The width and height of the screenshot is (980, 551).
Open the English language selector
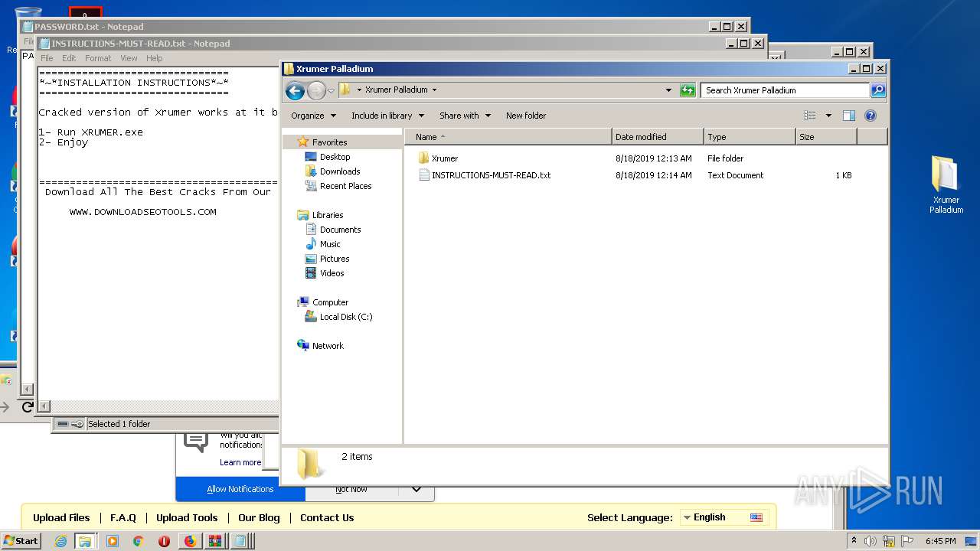pos(723,517)
